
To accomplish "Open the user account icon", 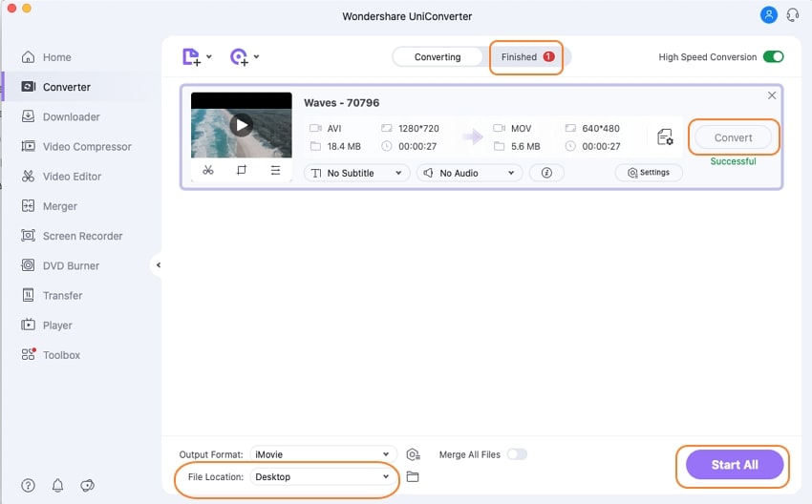I will point(768,15).
